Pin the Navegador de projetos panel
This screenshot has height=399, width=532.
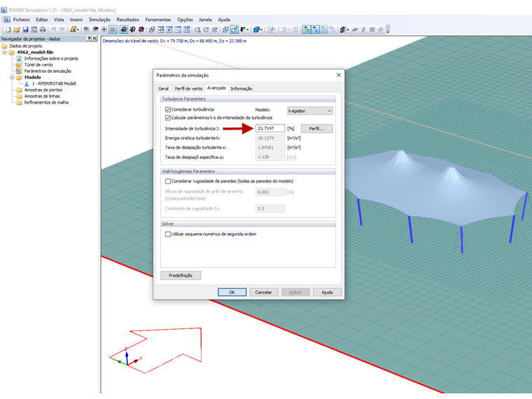(x=89, y=38)
